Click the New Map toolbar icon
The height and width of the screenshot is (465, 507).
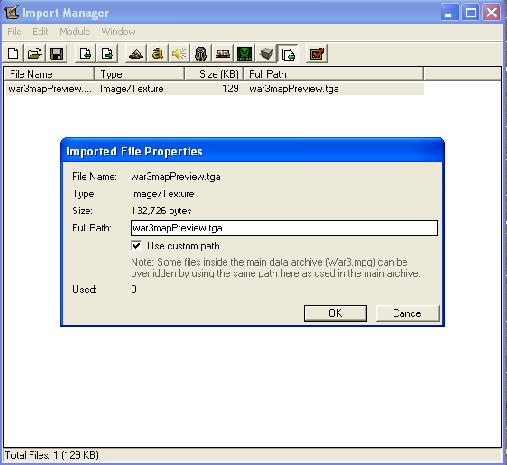coord(13,53)
